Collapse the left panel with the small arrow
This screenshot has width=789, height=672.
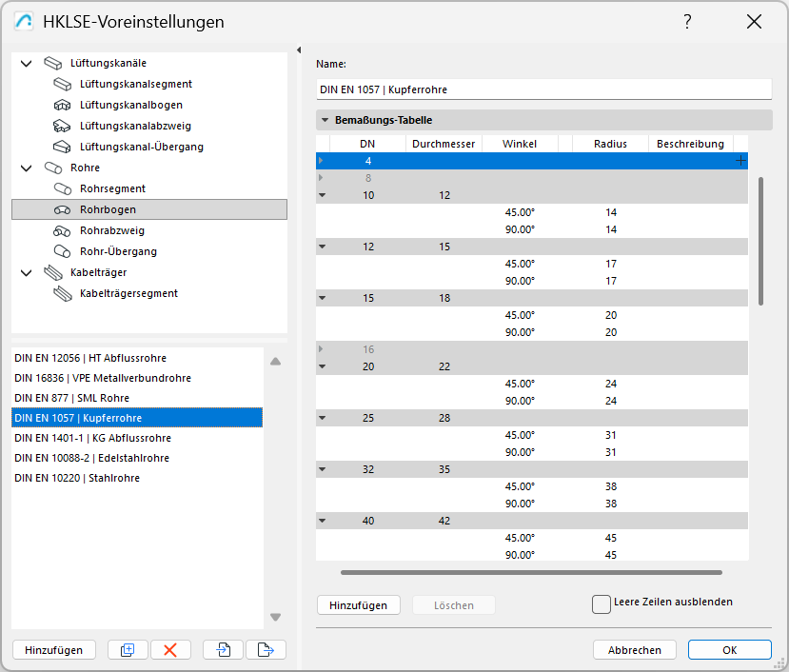click(x=299, y=49)
